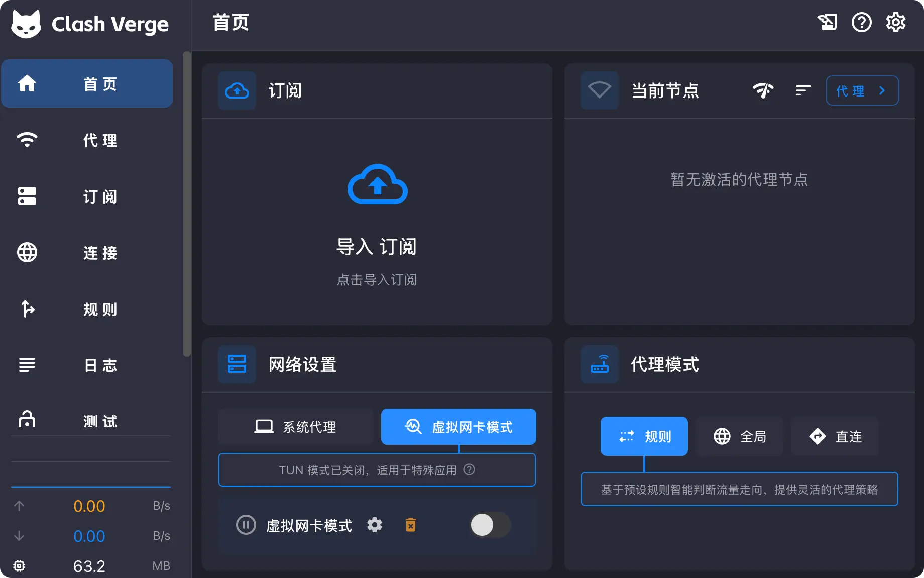The height and width of the screenshot is (578, 924).
Task: Click the pause icon next to 虚拟网卡模式
Action: pyautogui.click(x=246, y=525)
